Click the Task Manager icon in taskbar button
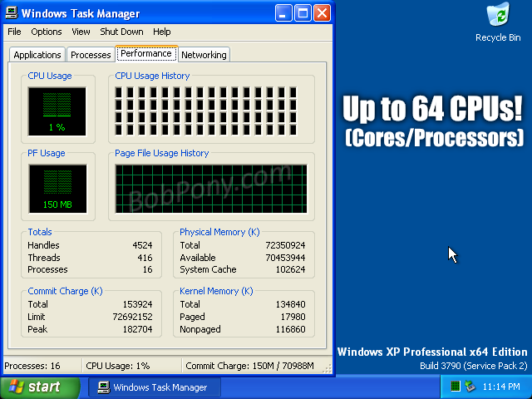Screen dimensions: 532x399 click(x=103, y=387)
